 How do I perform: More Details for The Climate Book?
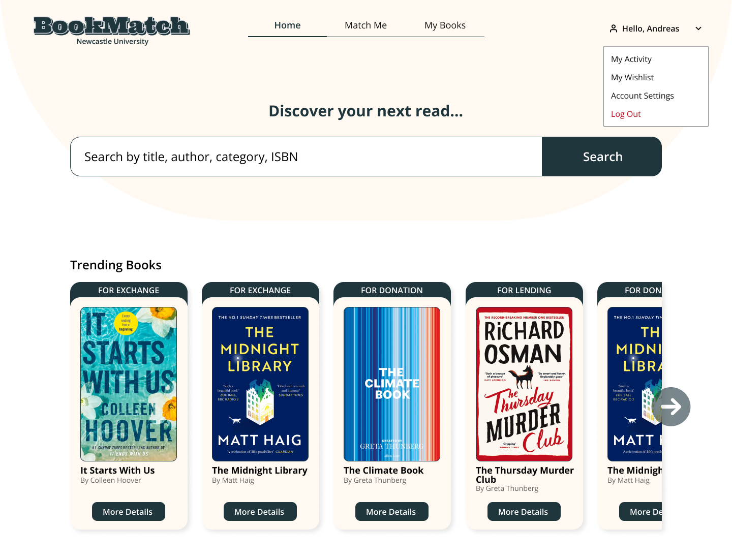[x=392, y=511]
